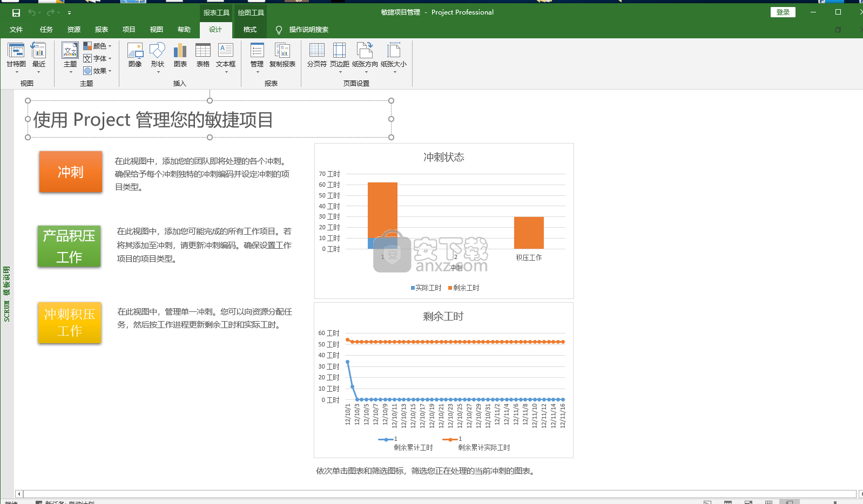Click the Redo arrow icon

pyautogui.click(x=51, y=12)
